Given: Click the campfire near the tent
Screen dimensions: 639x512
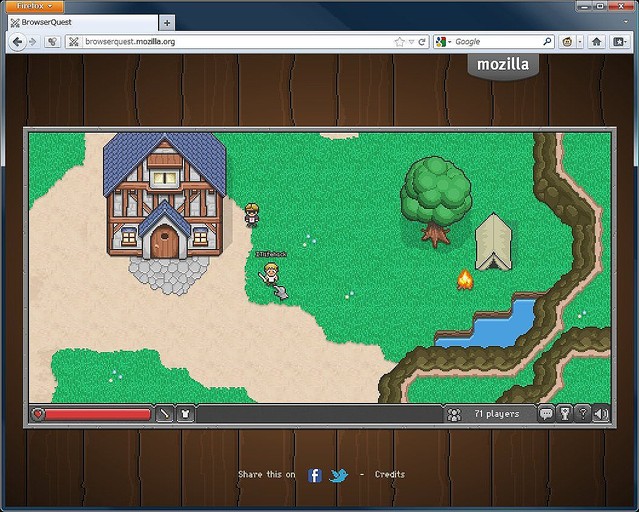Looking at the screenshot, I should [x=465, y=280].
